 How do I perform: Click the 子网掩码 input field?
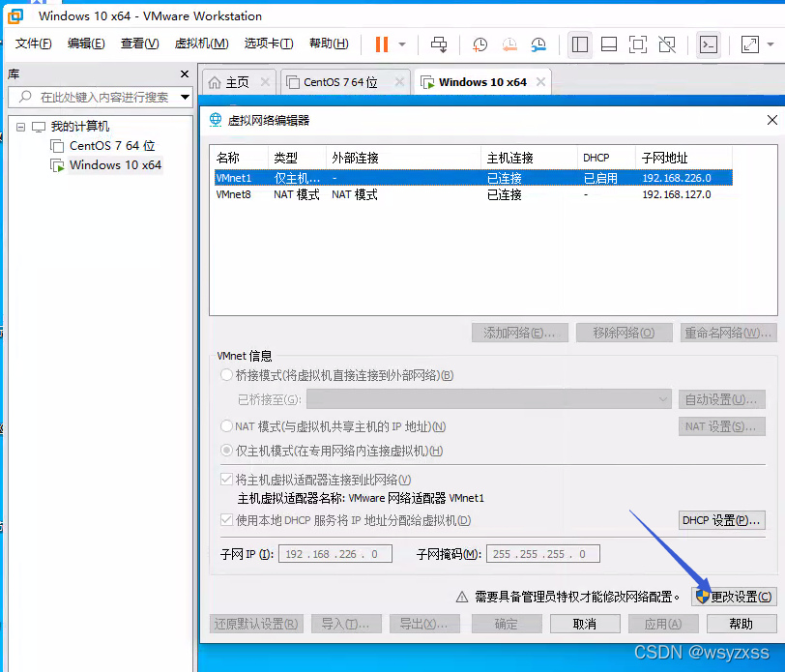pyautogui.click(x=542, y=554)
